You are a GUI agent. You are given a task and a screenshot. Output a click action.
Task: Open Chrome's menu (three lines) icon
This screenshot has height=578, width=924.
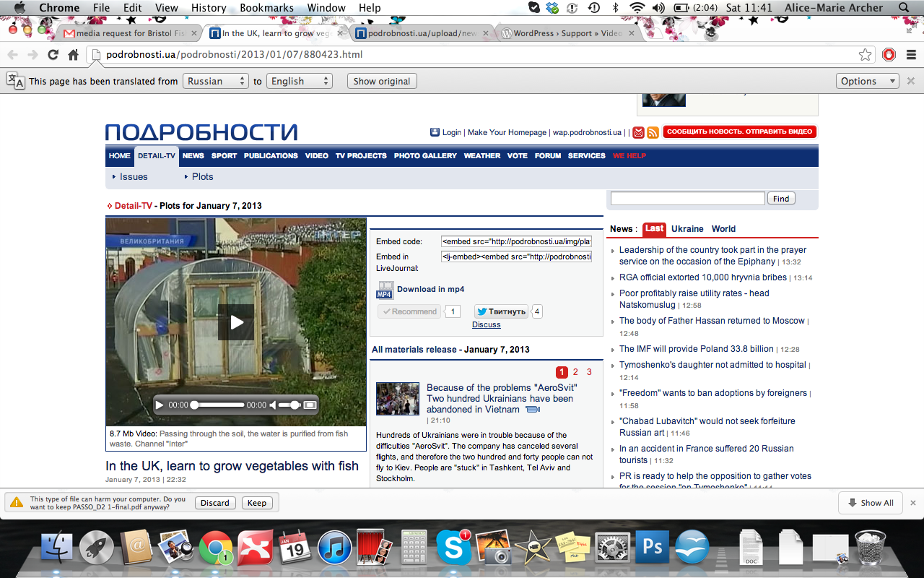[911, 55]
